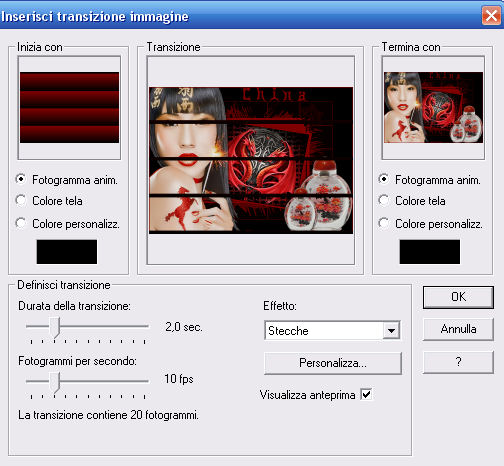The image size is (504, 466).
Task: Open help with the ? button
Action: (x=458, y=362)
